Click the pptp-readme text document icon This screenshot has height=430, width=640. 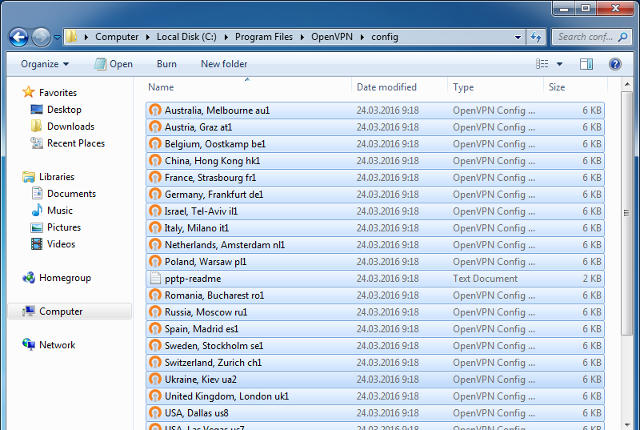pyautogui.click(x=155, y=278)
